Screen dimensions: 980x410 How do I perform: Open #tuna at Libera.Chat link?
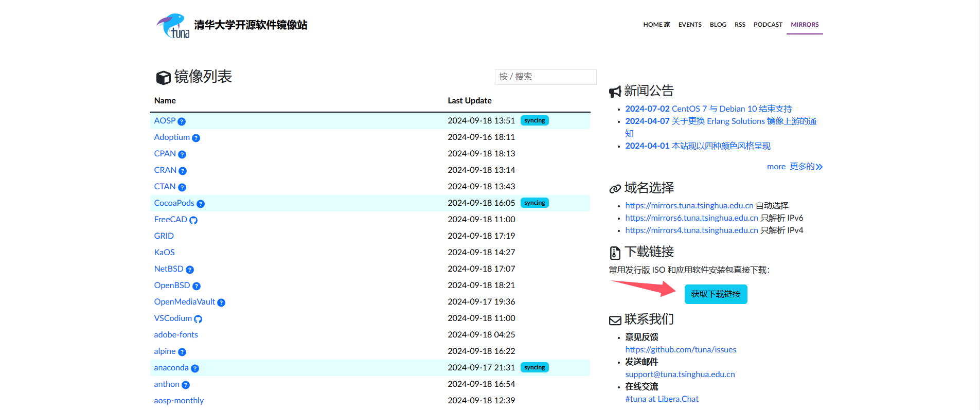click(x=662, y=399)
